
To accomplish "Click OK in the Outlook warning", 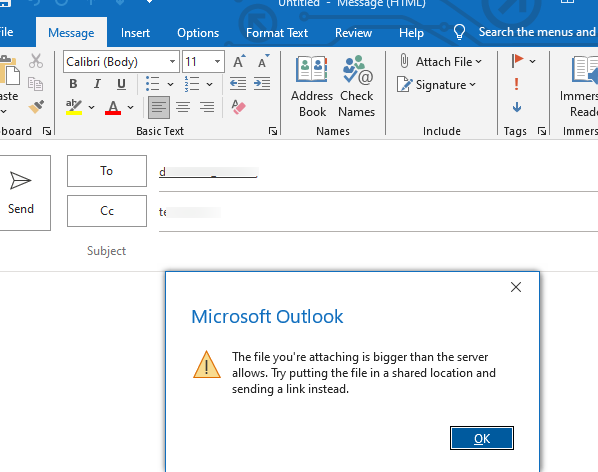I will [x=482, y=438].
